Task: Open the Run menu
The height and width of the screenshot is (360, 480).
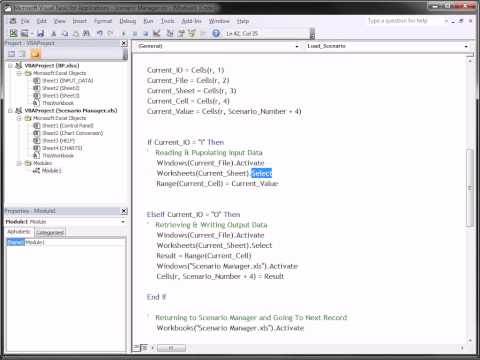Action: [x=148, y=21]
